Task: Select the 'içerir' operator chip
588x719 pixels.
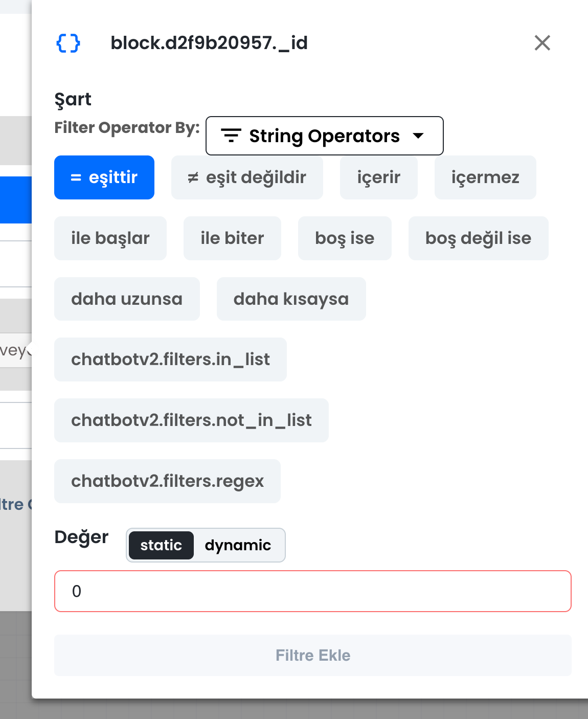Action: [x=378, y=177]
